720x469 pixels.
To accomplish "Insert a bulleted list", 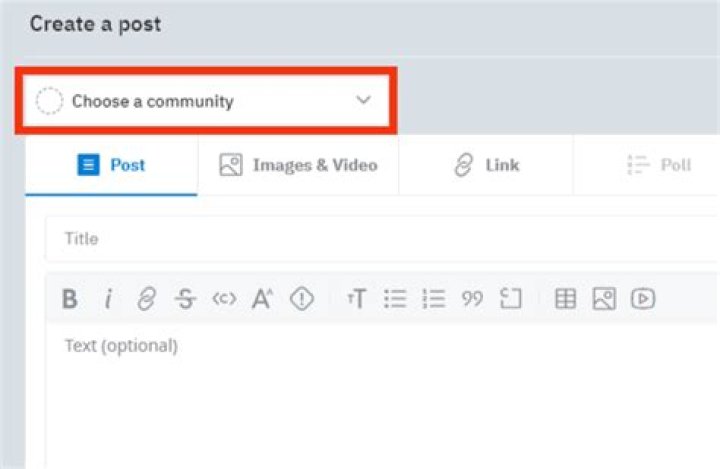I will [x=395, y=298].
